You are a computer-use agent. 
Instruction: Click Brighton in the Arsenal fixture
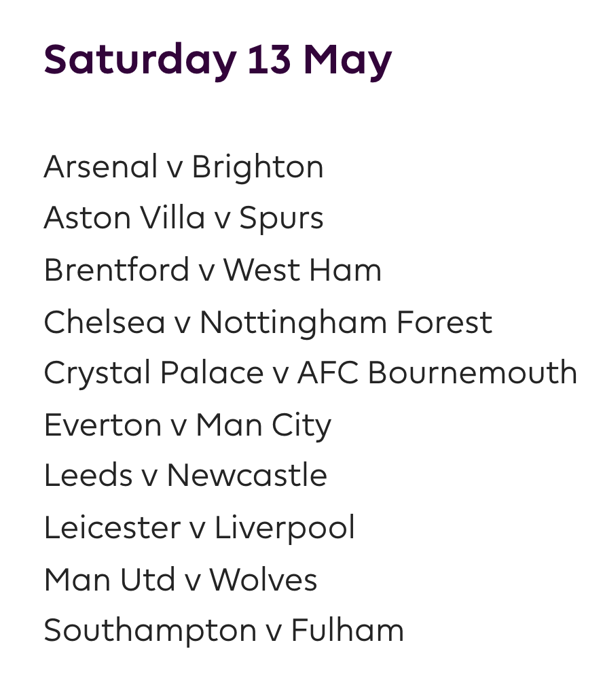click(x=257, y=167)
